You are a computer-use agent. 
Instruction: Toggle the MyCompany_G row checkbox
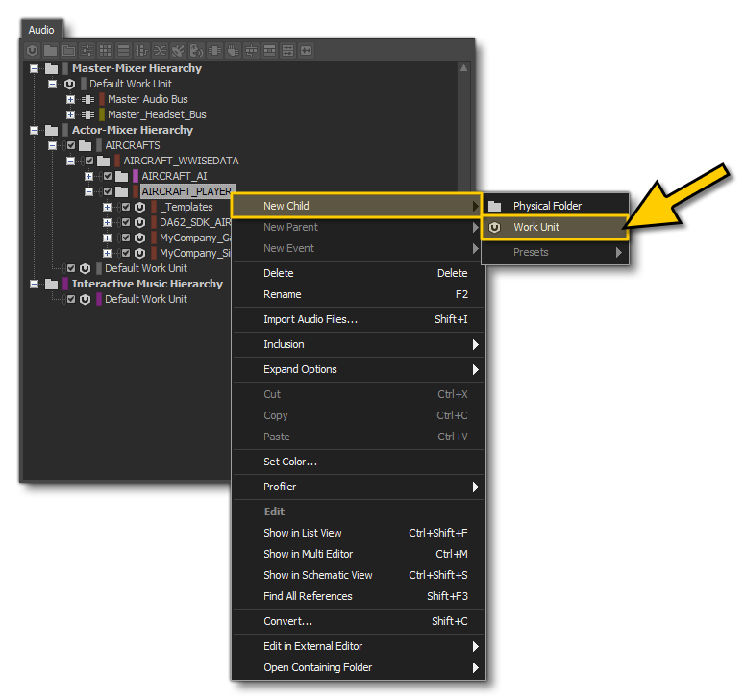[x=126, y=237]
